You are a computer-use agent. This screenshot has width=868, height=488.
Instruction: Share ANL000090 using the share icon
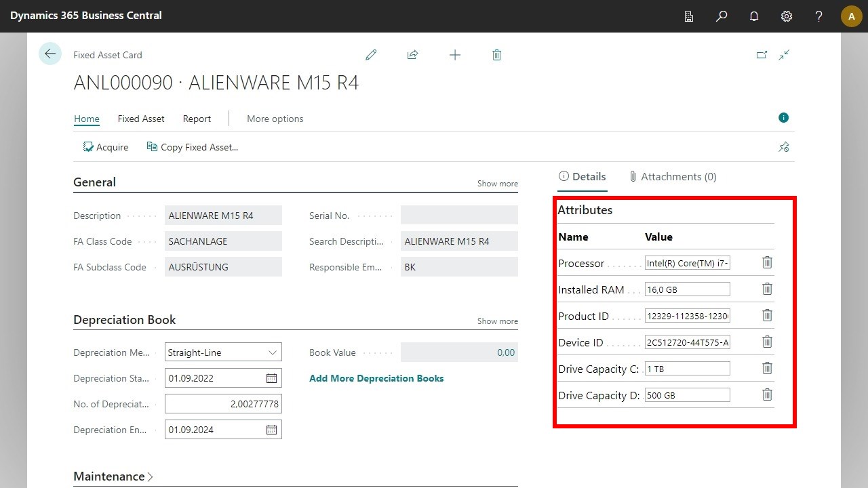412,55
